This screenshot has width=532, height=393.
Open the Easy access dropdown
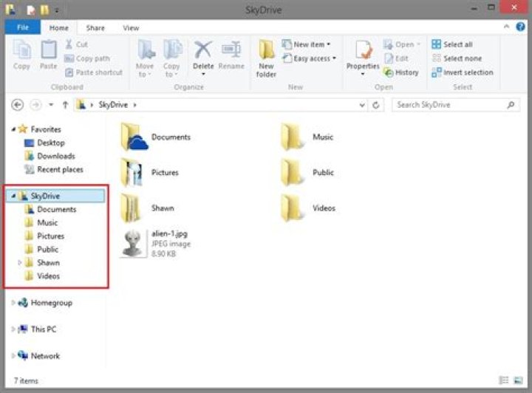310,58
